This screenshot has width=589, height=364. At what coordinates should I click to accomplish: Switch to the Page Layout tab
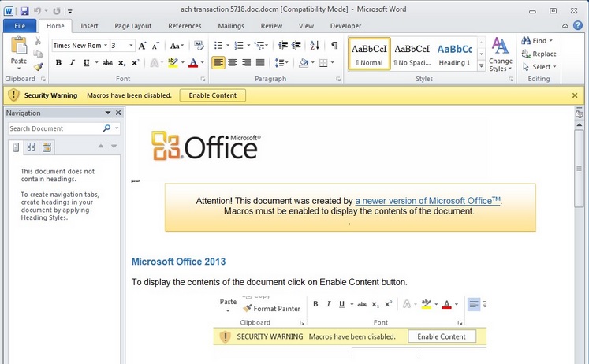[x=133, y=26]
